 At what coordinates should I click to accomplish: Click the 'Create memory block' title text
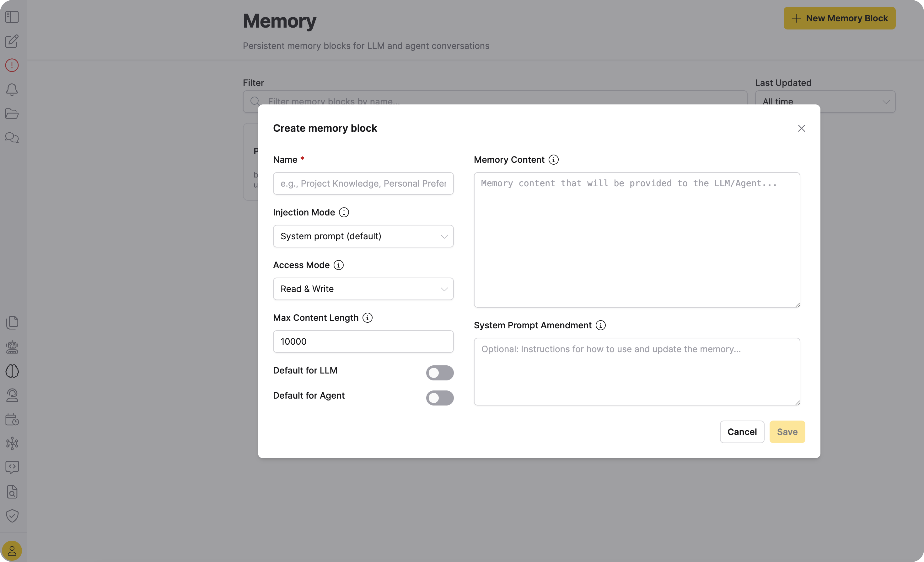coord(325,128)
